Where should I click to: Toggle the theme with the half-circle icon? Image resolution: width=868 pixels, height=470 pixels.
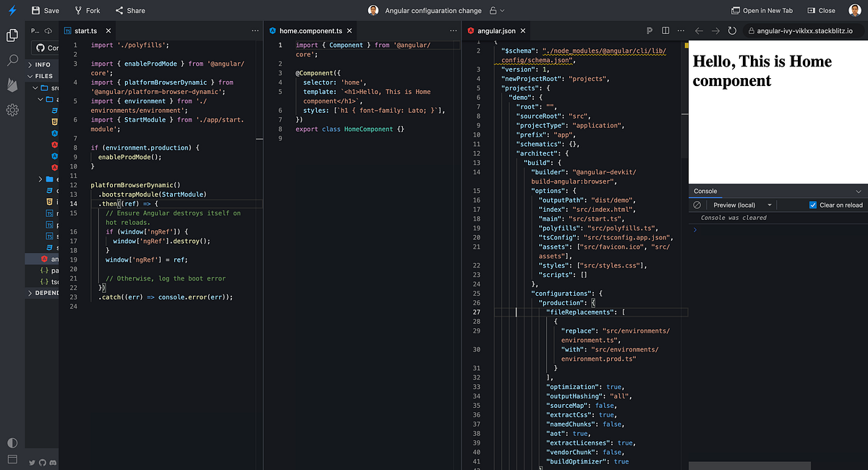click(12, 443)
